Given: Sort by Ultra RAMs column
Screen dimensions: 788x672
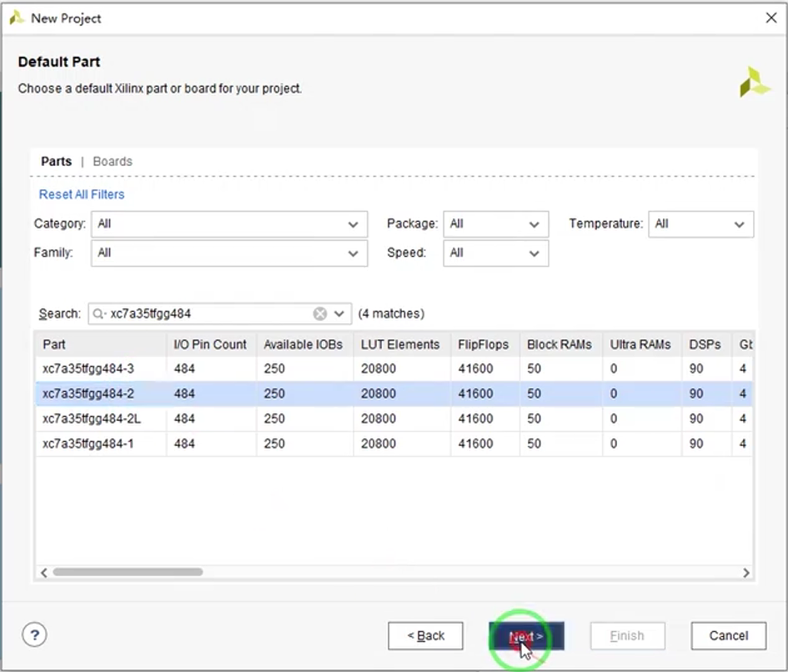Looking at the screenshot, I should pos(642,344).
